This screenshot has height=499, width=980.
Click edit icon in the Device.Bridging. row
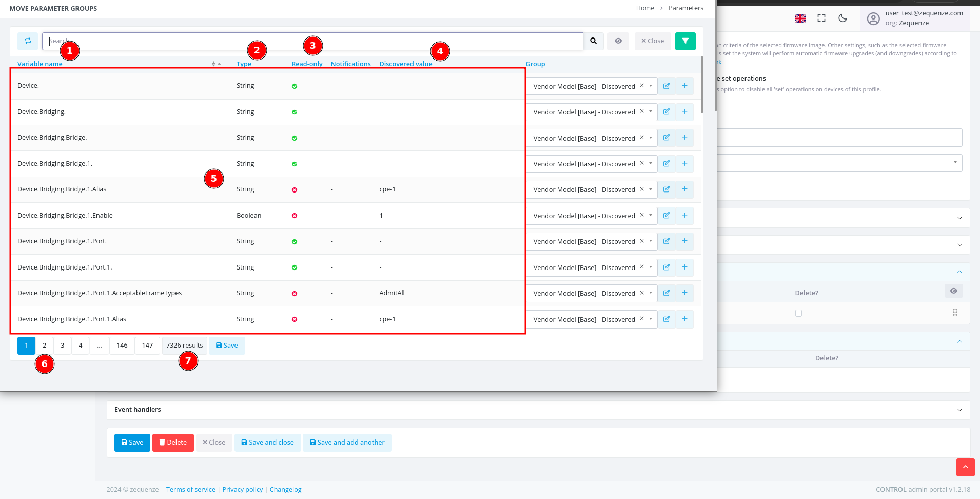click(x=666, y=112)
